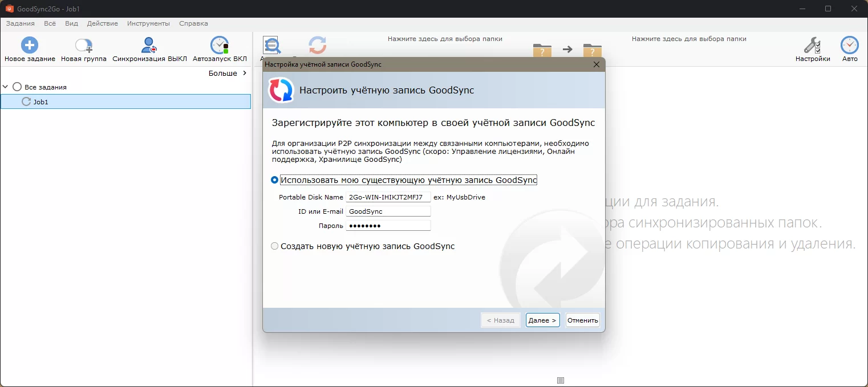The height and width of the screenshot is (387, 868).
Task: Open the Авто clock icon
Action: 850,45
